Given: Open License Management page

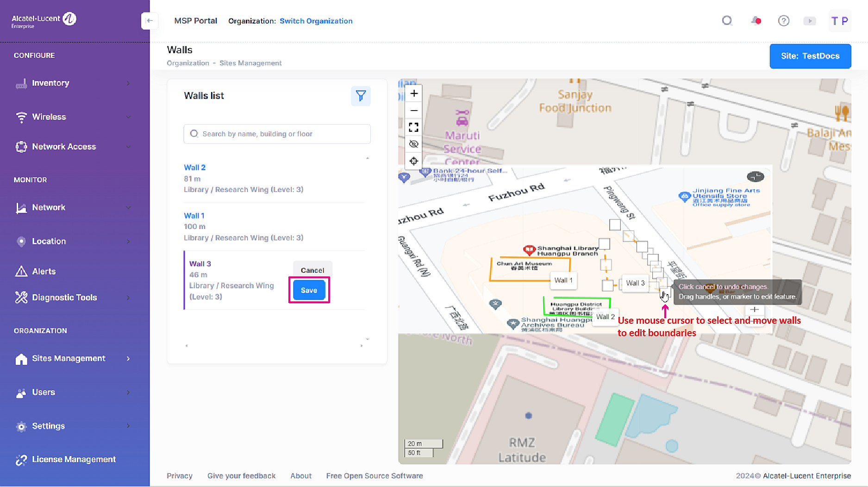Looking at the screenshot, I should click(x=74, y=459).
